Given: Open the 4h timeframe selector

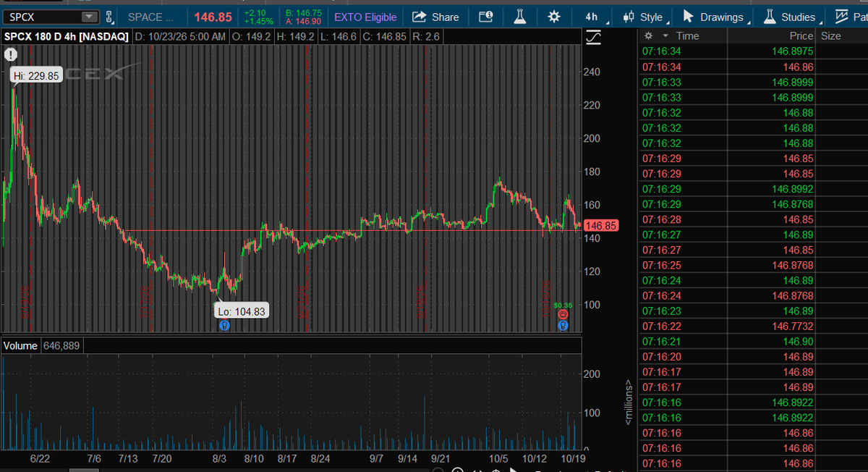Looking at the screenshot, I should [592, 17].
